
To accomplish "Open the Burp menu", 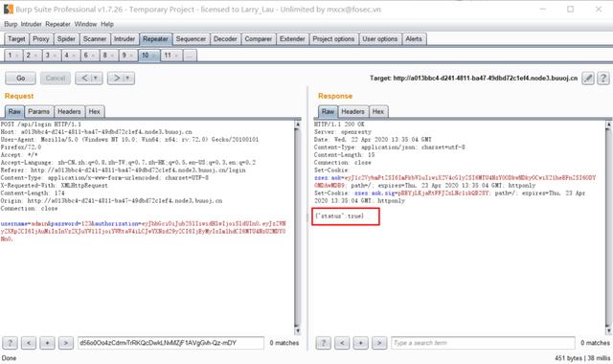I will coord(11,24).
